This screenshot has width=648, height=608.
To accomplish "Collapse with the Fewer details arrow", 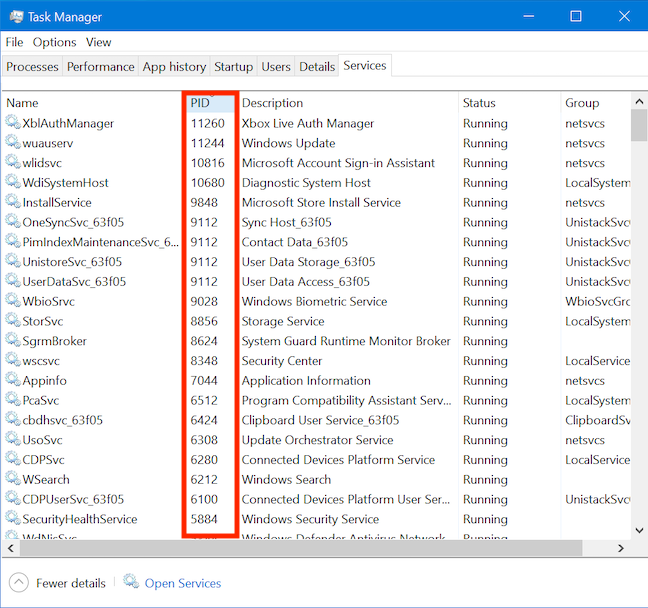I will (19, 583).
